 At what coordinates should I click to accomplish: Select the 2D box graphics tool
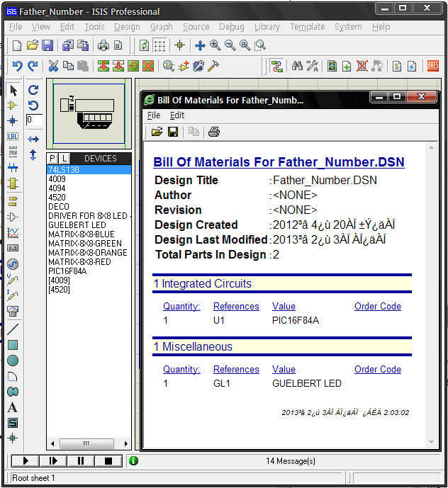[x=13, y=345]
